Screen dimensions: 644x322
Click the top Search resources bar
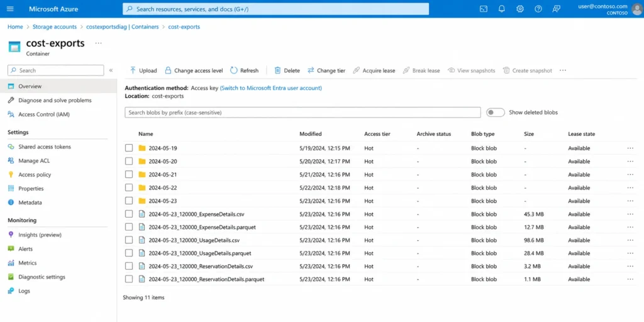click(275, 9)
